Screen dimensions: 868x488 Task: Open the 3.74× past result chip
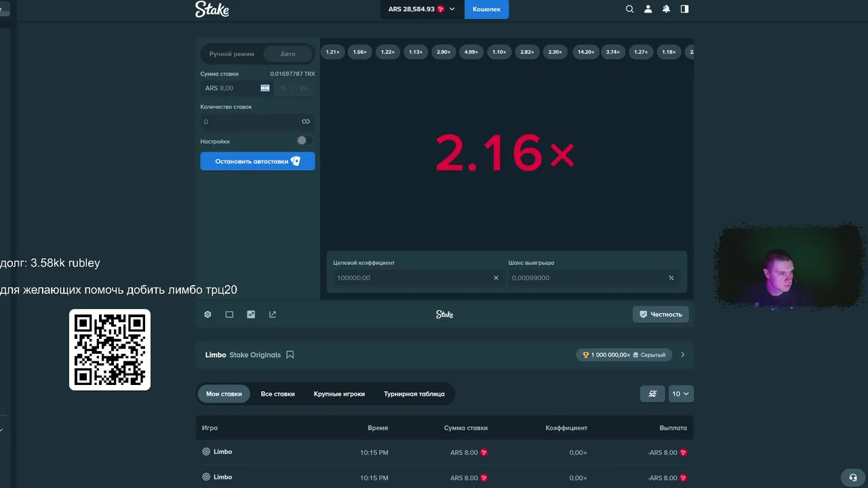click(613, 52)
